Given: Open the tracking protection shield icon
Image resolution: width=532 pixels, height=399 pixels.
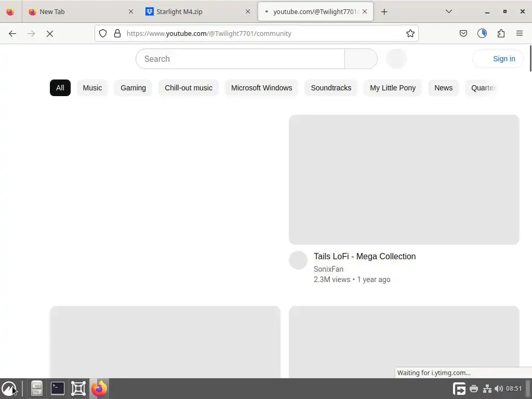Looking at the screenshot, I should click(103, 33).
